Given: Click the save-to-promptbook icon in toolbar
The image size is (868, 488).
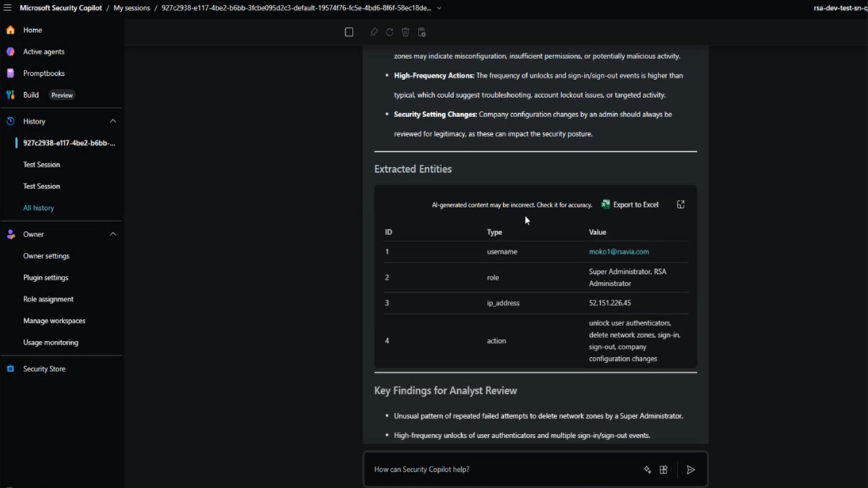Looking at the screenshot, I should (x=421, y=32).
